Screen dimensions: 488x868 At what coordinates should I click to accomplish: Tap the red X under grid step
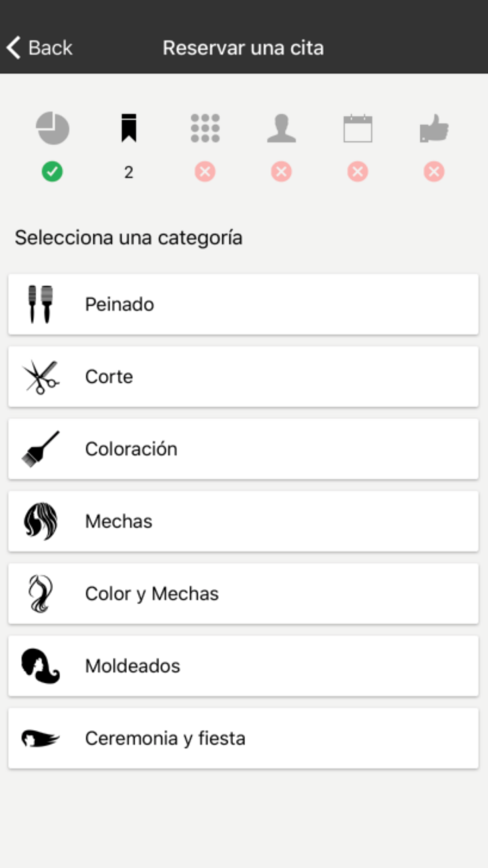205,172
